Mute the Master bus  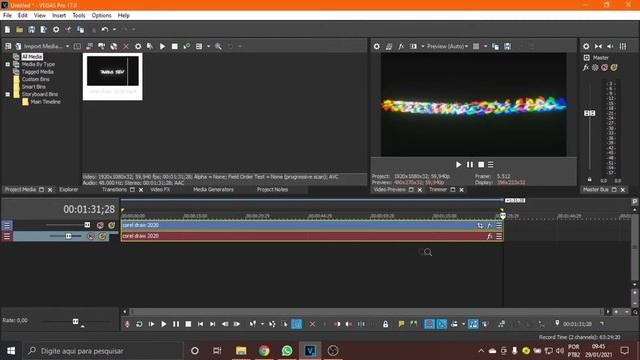tap(604, 68)
